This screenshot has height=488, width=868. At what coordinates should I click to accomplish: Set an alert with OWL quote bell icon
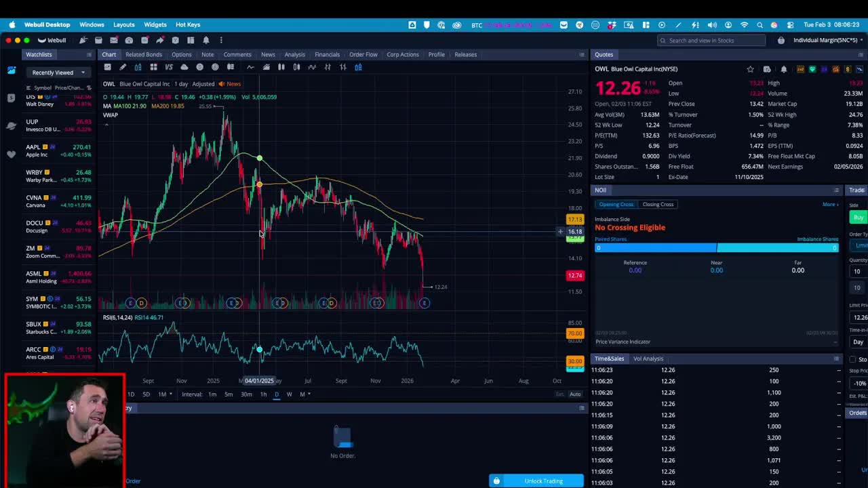tap(784, 69)
